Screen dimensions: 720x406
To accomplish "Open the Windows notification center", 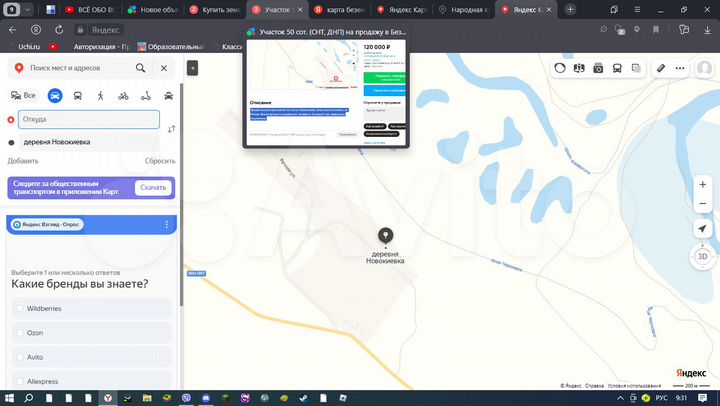I will [x=702, y=398].
